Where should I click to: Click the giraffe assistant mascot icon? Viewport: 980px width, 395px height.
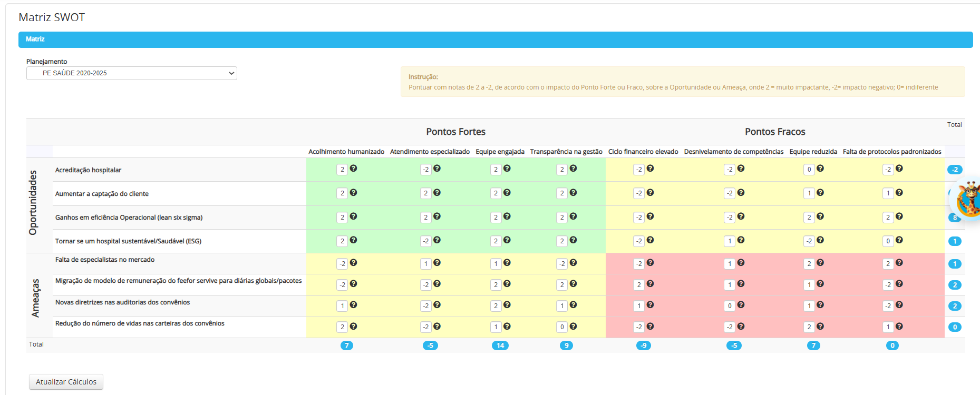pyautogui.click(x=967, y=199)
